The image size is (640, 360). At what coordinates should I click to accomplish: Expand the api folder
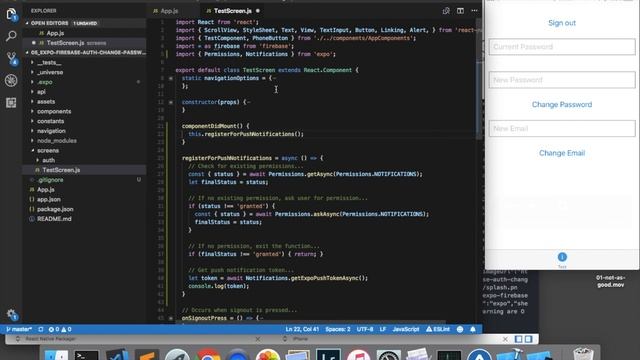click(41, 92)
